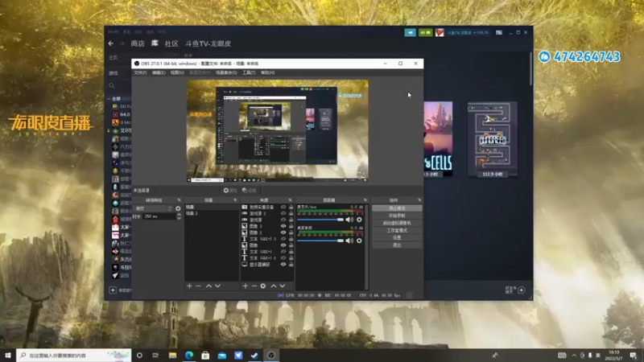Open the 帮助(H) menu in OBS
Screen dimensions: 644x362
(267, 72)
